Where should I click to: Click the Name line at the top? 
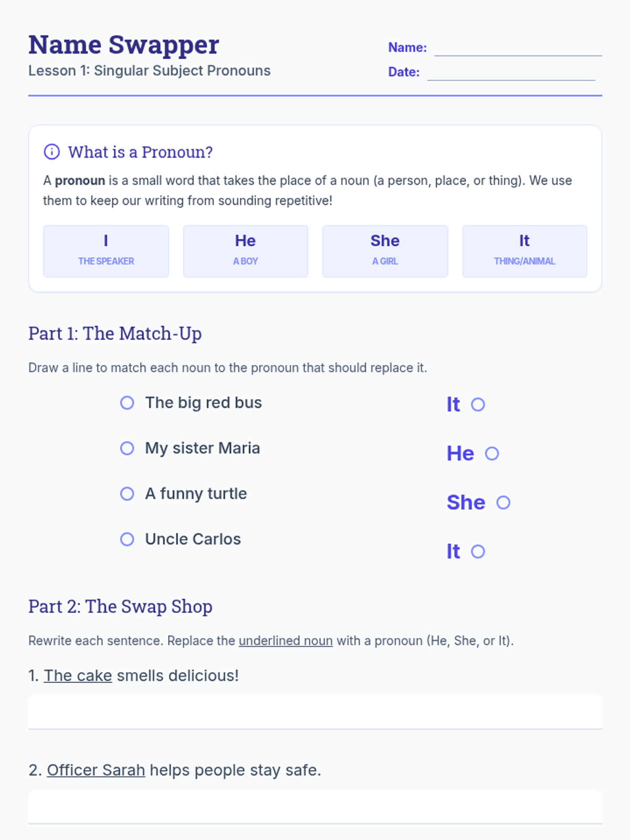pyautogui.click(x=518, y=48)
